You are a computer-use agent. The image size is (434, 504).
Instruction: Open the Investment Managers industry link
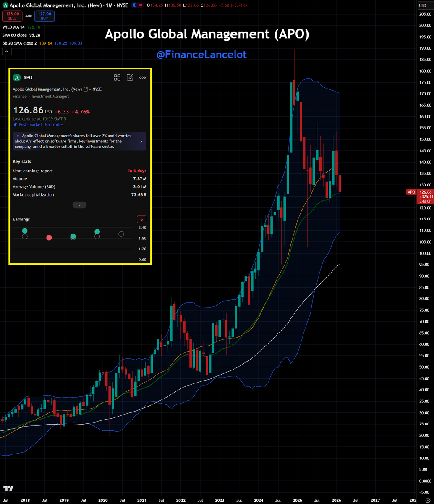coord(50,97)
